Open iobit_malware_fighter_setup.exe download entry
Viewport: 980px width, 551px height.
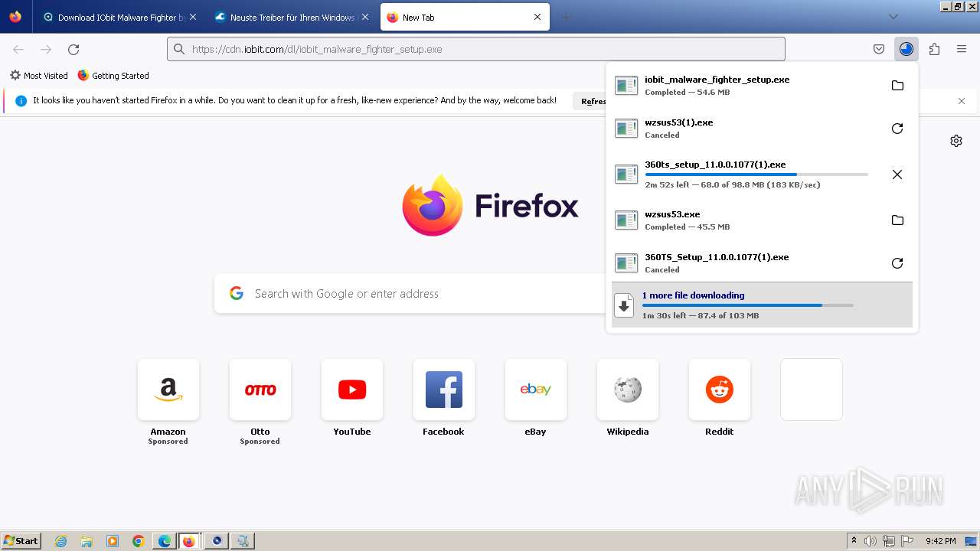(x=746, y=86)
